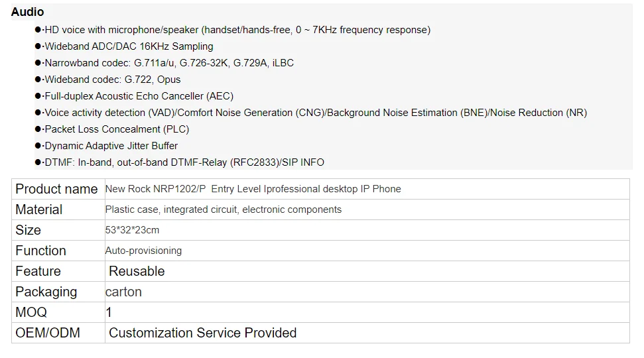Viewport: 644px width, 358px height.
Task: Click the Narrowband codec specification line
Action: (168, 63)
